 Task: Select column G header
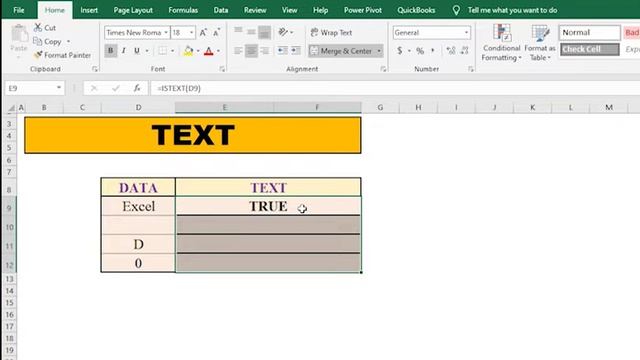point(380,107)
